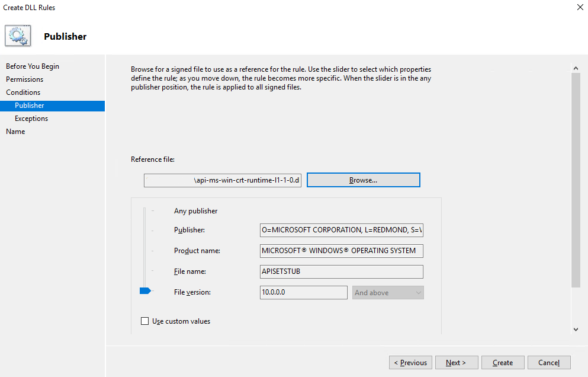Image resolution: width=588 pixels, height=377 pixels.
Task: Open the Permissions step
Action: pyautogui.click(x=25, y=79)
